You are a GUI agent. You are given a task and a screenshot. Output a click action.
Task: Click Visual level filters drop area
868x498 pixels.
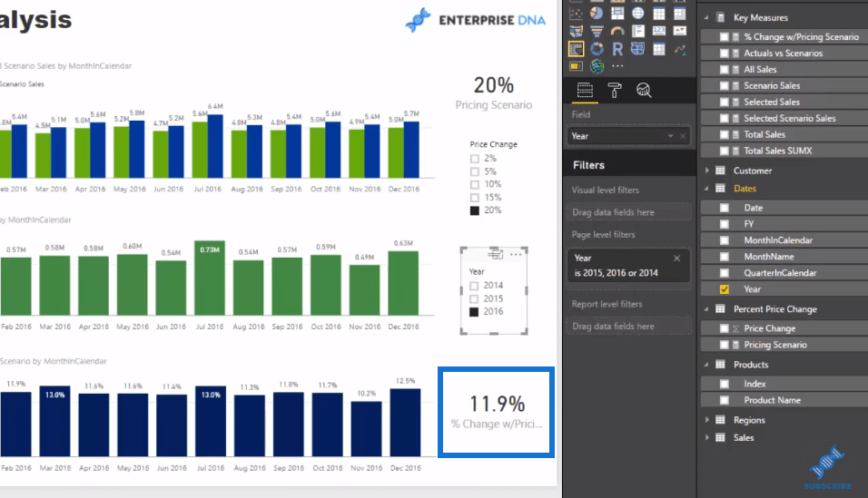point(629,212)
